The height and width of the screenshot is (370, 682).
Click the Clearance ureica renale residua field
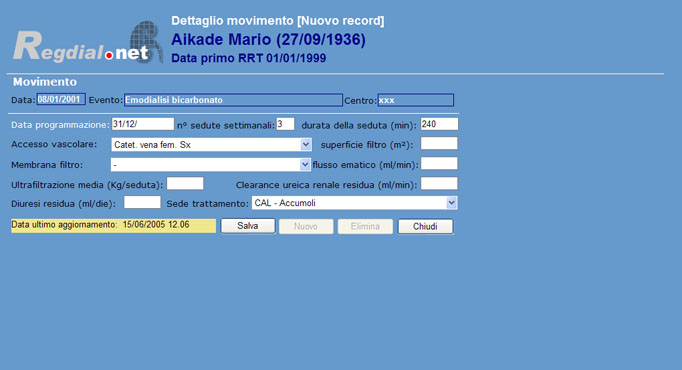pyautogui.click(x=439, y=183)
